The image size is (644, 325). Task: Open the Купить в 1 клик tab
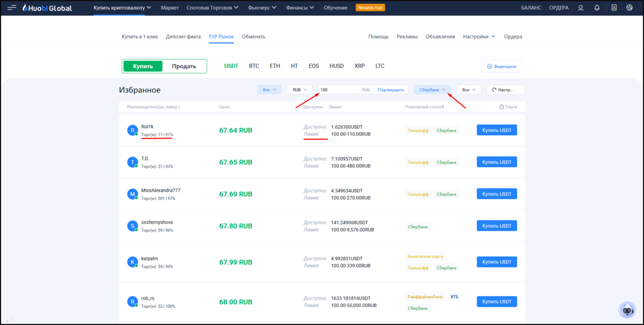pos(140,37)
